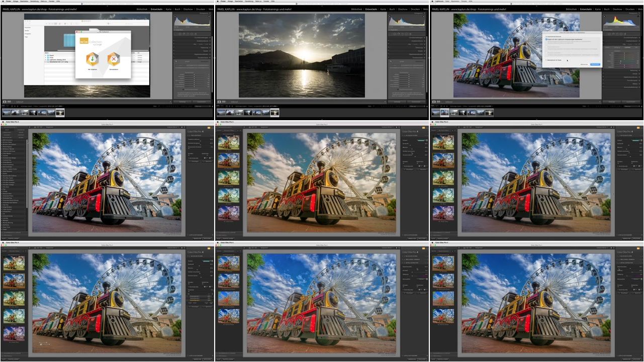Expand the Export folder in Finder list
The width and height of the screenshot is (644, 362).
pos(46,55)
